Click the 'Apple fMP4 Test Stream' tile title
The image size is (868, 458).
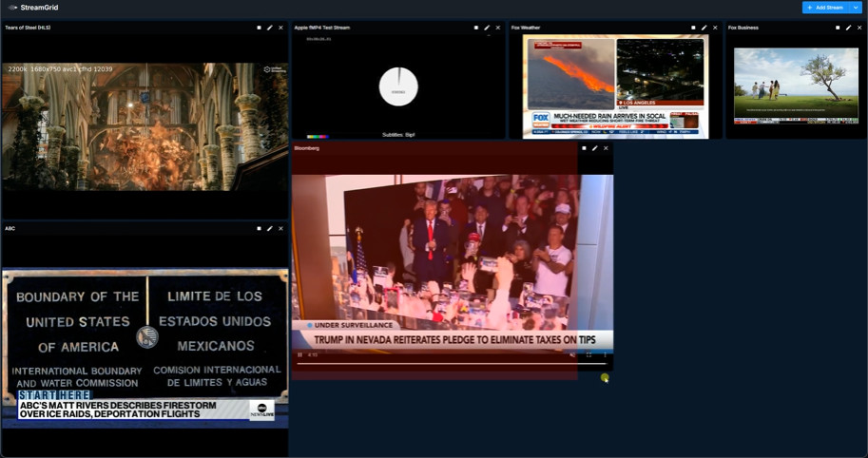(322, 28)
